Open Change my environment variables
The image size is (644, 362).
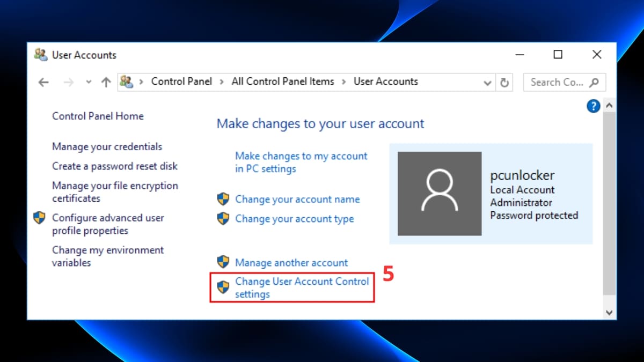point(107,250)
